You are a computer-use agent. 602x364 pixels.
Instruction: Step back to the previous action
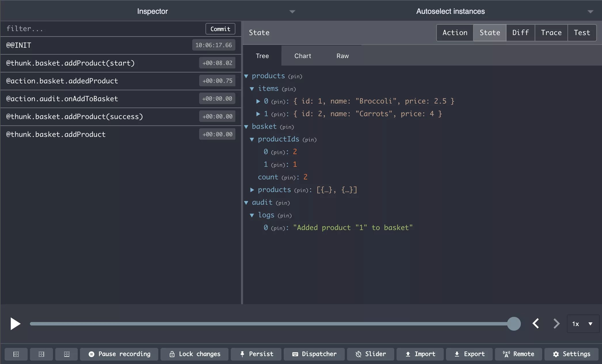point(536,323)
